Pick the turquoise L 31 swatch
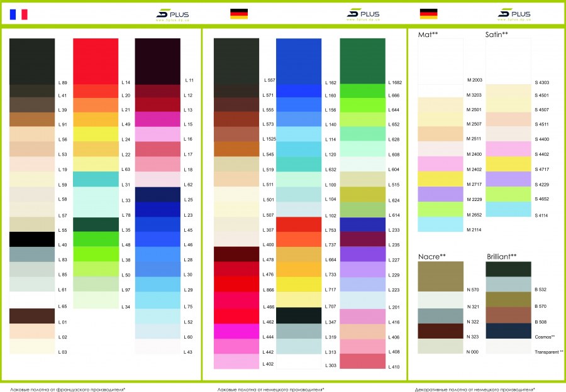The image size is (566, 392). (x=96, y=179)
